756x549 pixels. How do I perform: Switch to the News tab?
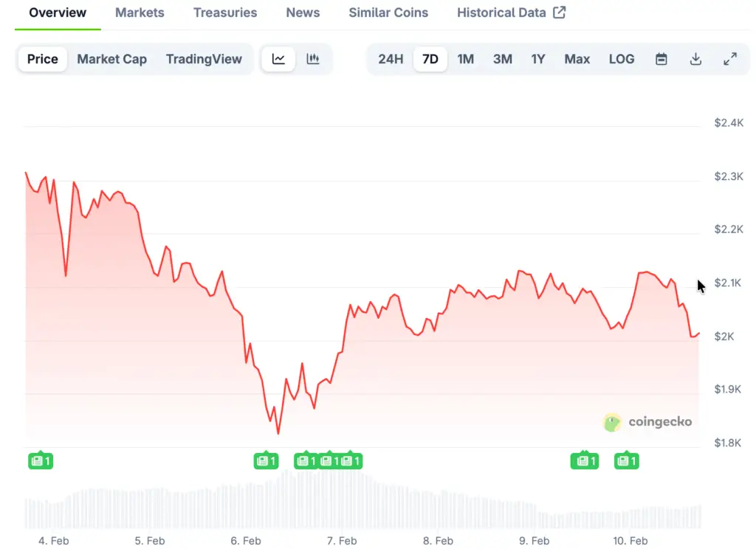tap(303, 13)
